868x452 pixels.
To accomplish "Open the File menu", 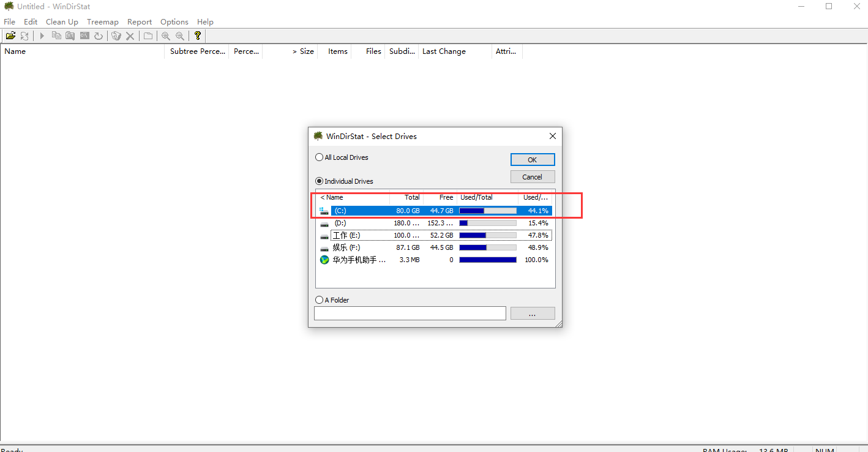I will [x=10, y=21].
